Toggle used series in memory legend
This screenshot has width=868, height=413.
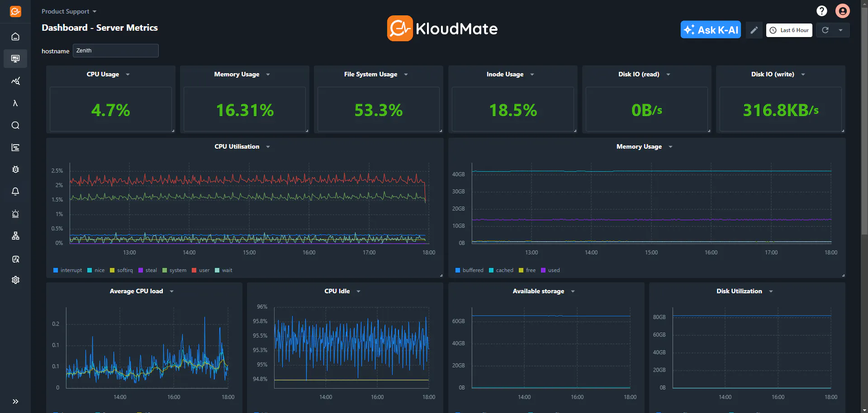coord(550,270)
